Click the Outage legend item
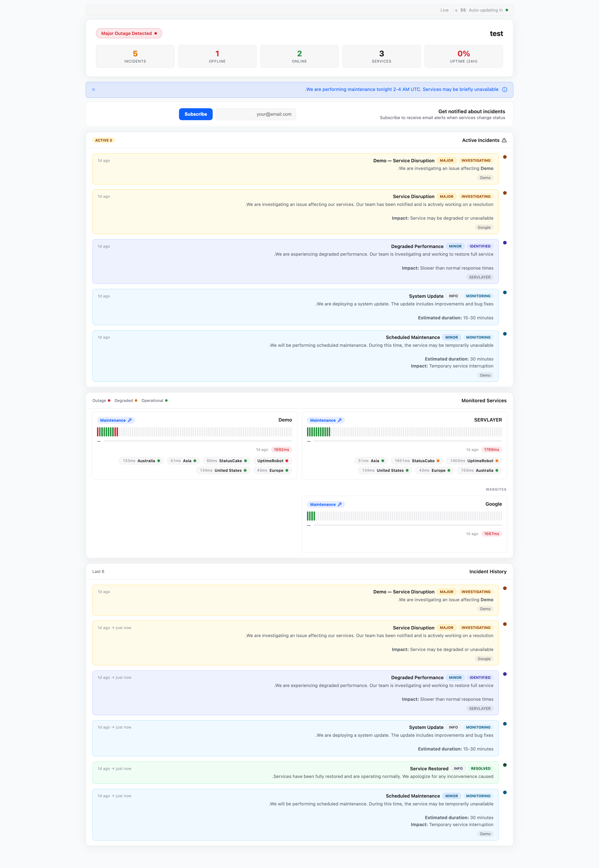Image resolution: width=599 pixels, height=868 pixels. click(101, 401)
